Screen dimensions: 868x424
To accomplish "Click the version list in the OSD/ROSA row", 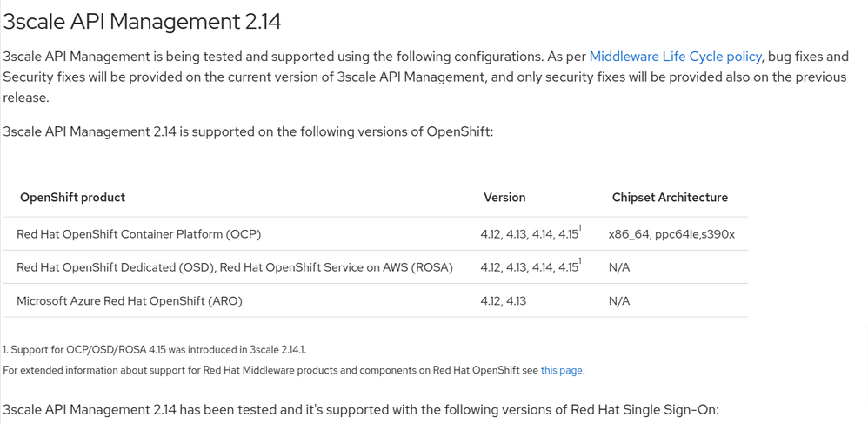I will (528, 268).
